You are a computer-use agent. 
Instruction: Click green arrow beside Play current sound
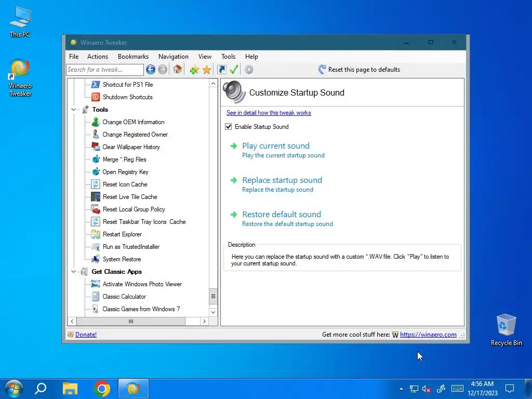234,146
